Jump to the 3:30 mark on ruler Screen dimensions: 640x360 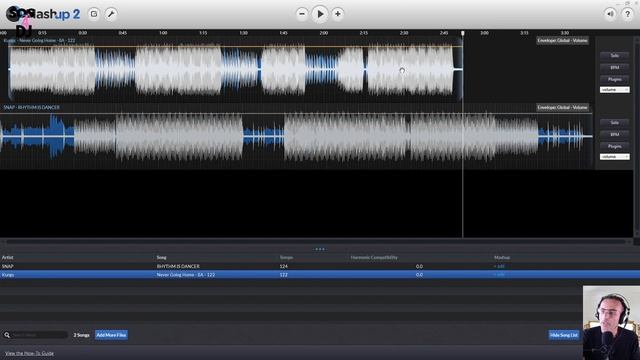pos(564,33)
